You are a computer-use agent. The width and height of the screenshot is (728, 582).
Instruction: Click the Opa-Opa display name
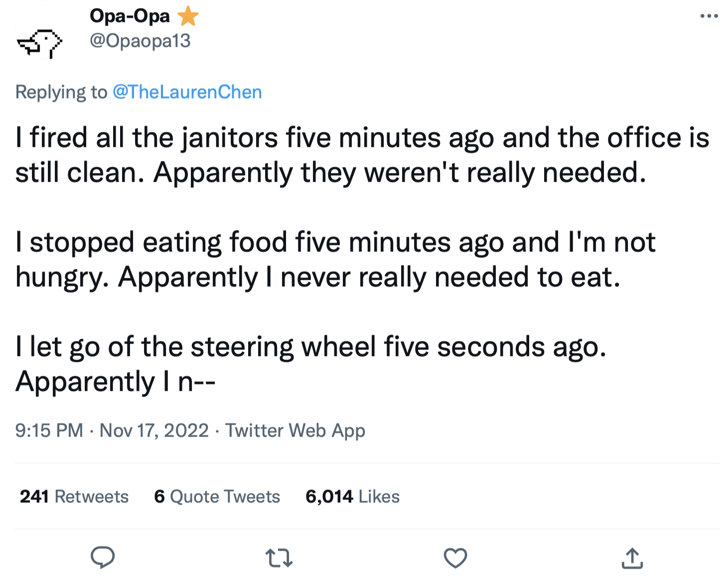coord(130,16)
